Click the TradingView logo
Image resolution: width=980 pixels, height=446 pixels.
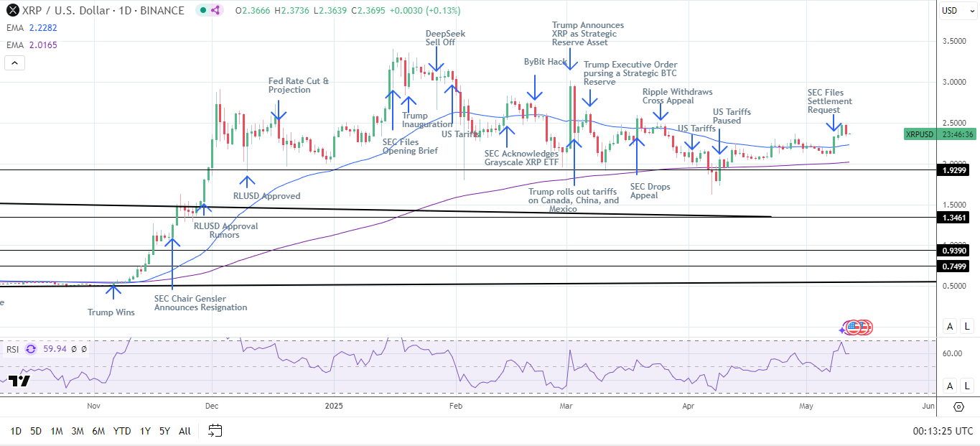[19, 381]
